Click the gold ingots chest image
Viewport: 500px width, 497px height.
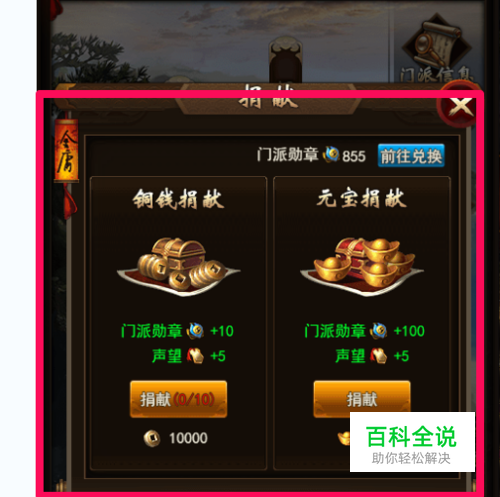[362, 267]
